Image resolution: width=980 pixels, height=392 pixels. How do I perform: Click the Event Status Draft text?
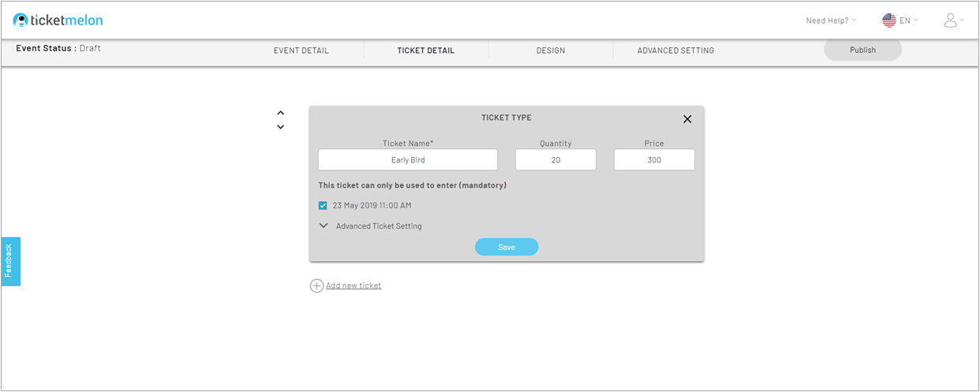pyautogui.click(x=58, y=48)
